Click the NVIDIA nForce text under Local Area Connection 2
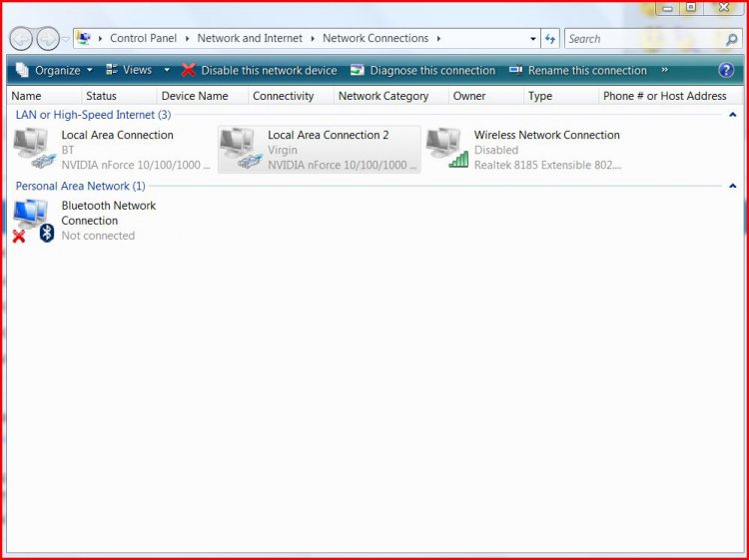 (x=342, y=165)
